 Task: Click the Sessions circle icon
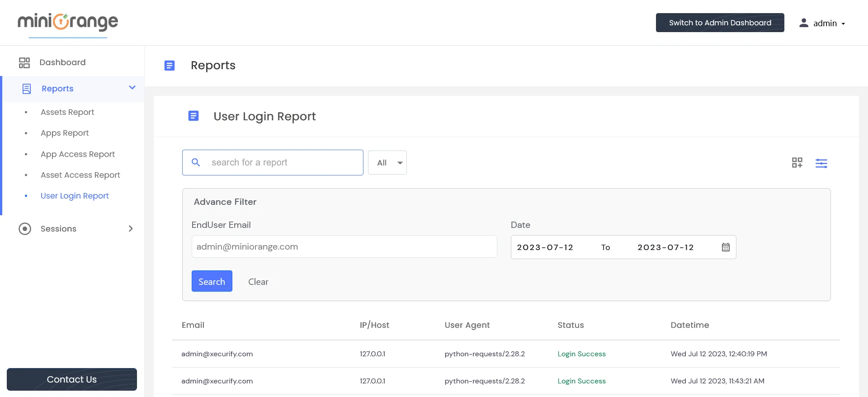point(25,229)
